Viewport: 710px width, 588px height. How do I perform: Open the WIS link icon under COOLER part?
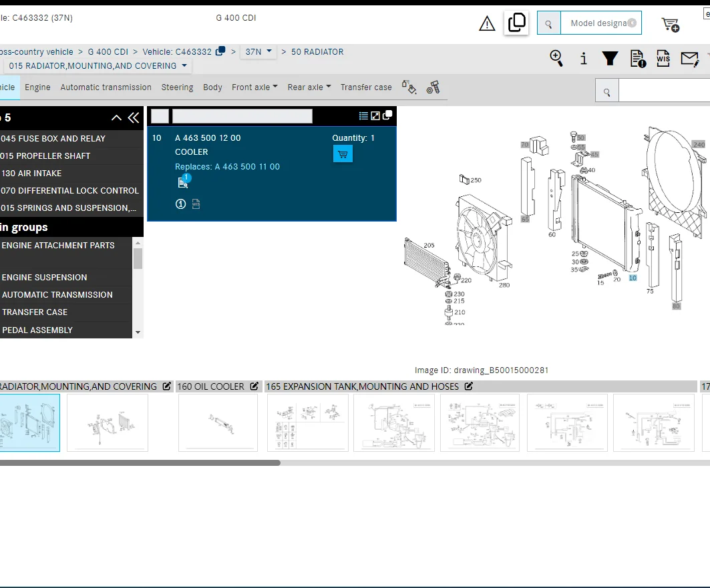(x=196, y=204)
